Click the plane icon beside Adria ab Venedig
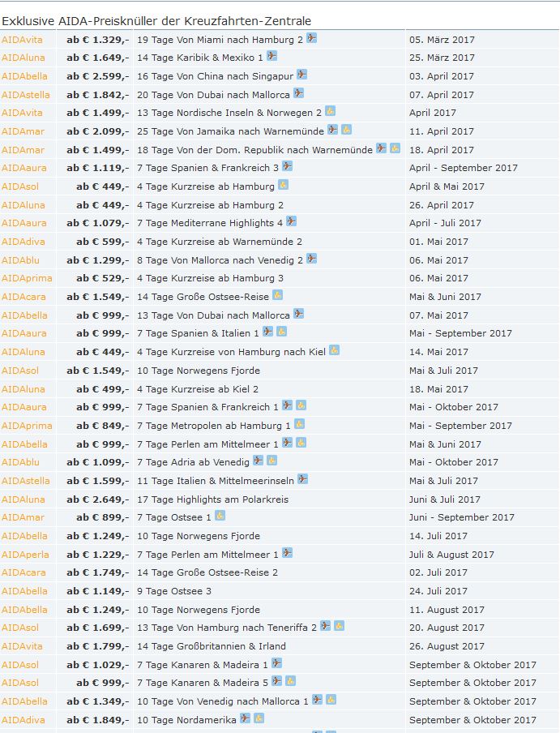Screen dimensions: 560x733 pyautogui.click(x=259, y=460)
